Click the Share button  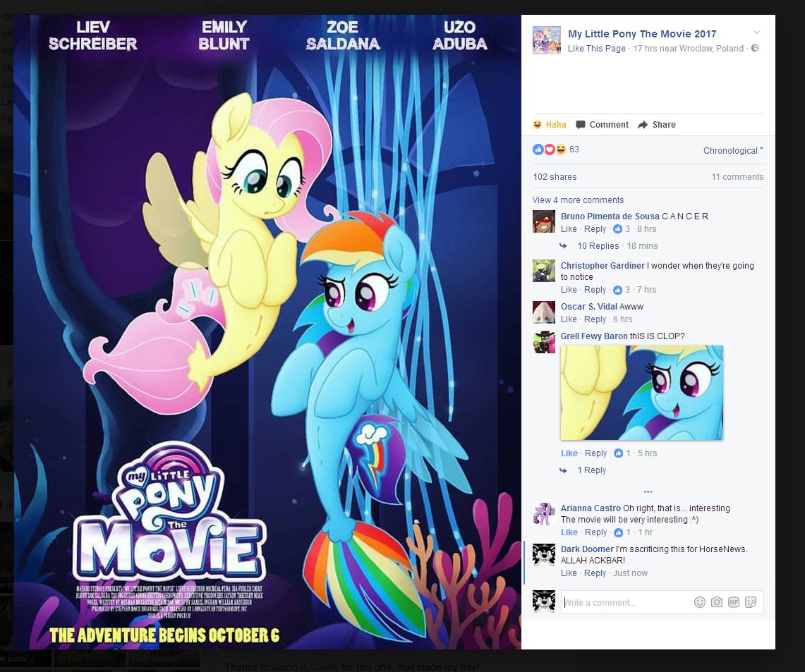coord(657,125)
